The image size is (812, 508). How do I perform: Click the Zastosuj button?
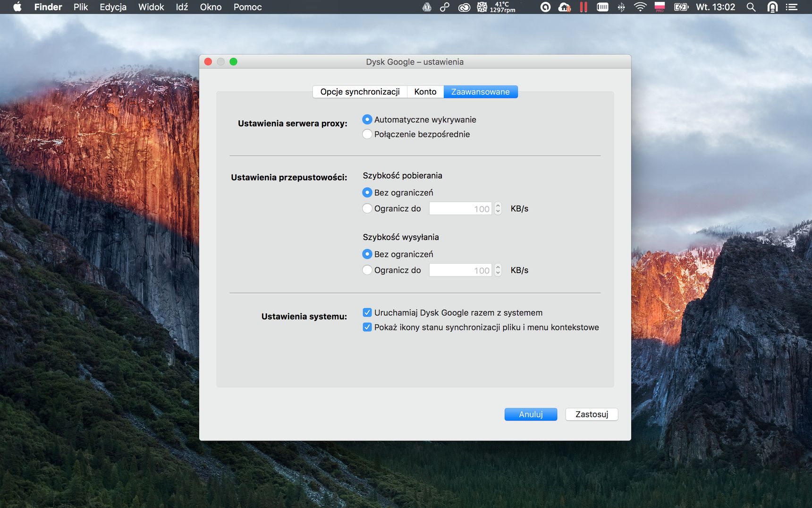tap(592, 414)
